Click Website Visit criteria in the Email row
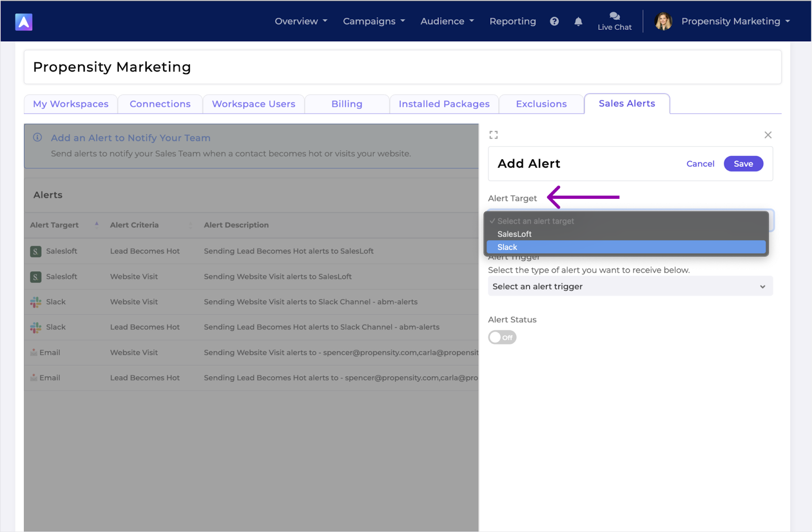The image size is (812, 532). point(134,352)
